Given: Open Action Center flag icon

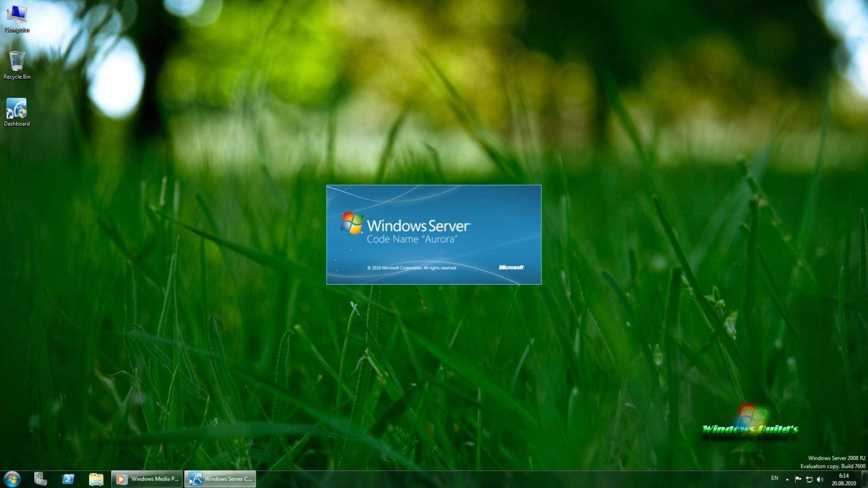Looking at the screenshot, I should (798, 479).
